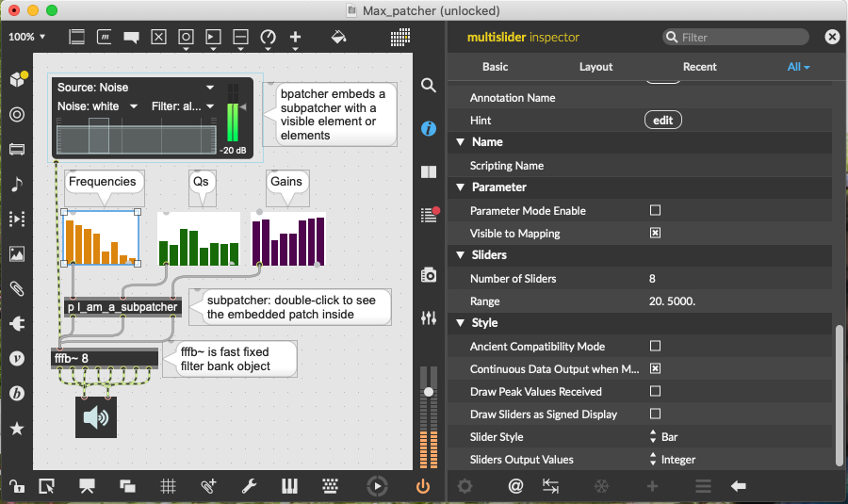Image resolution: width=848 pixels, height=504 pixels.
Task: Click the Frequencies orange multislider
Action: [x=101, y=238]
